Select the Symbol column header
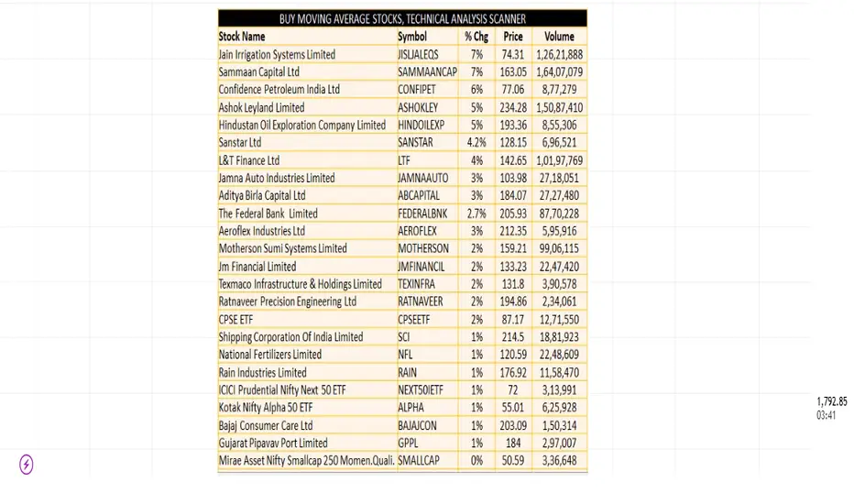 tap(412, 37)
